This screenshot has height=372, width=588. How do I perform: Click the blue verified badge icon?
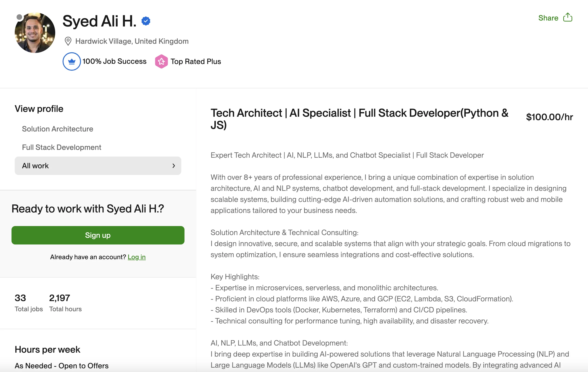[146, 21]
